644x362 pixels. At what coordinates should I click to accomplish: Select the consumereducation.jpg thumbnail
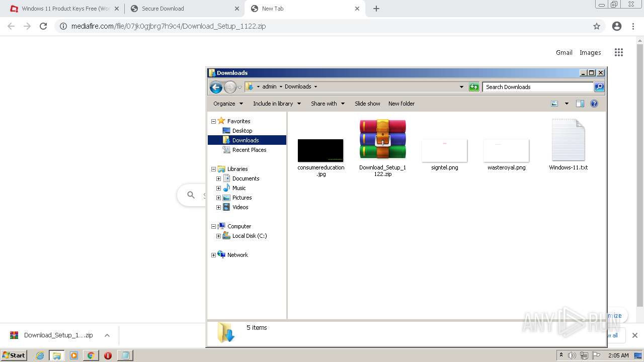pyautogui.click(x=320, y=150)
